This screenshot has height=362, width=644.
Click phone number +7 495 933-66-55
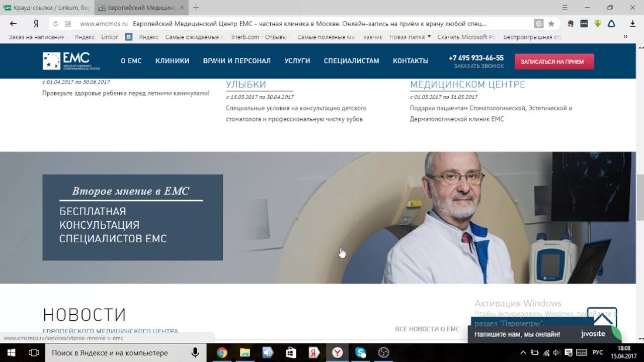point(476,58)
